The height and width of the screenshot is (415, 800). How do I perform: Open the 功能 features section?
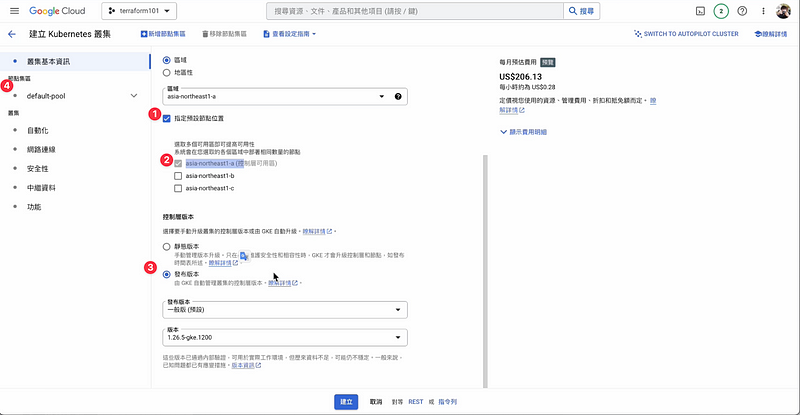(34, 207)
